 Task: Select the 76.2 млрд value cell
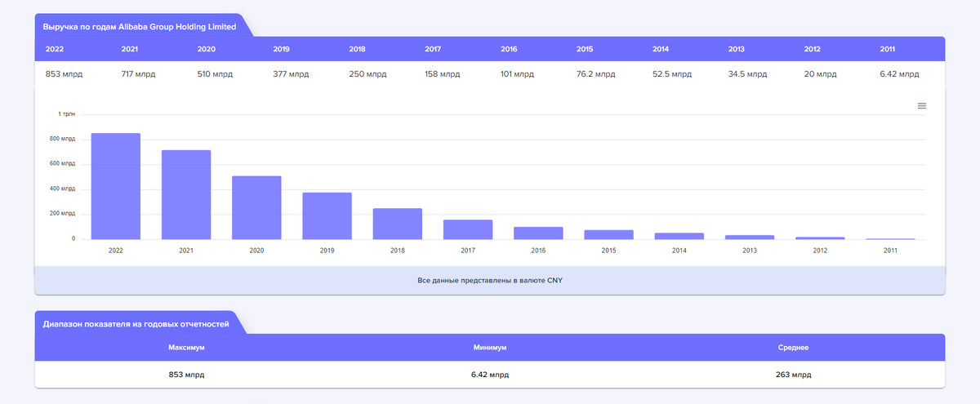coord(596,73)
